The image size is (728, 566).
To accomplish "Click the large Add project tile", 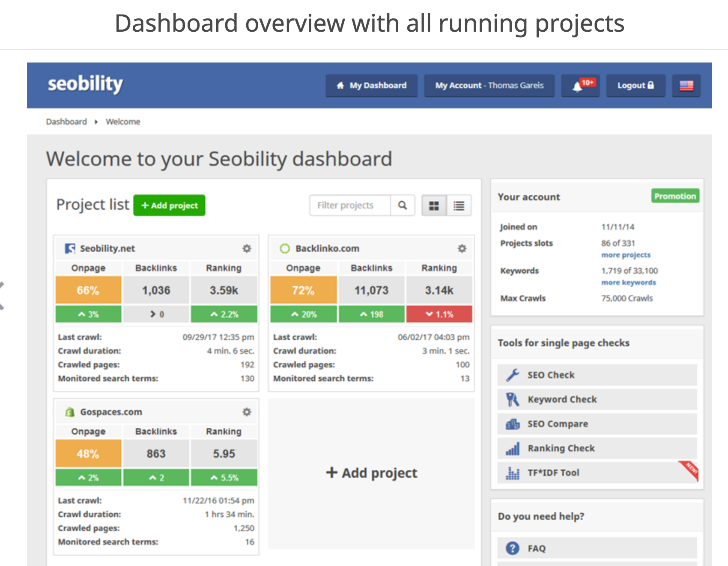I will (371, 473).
